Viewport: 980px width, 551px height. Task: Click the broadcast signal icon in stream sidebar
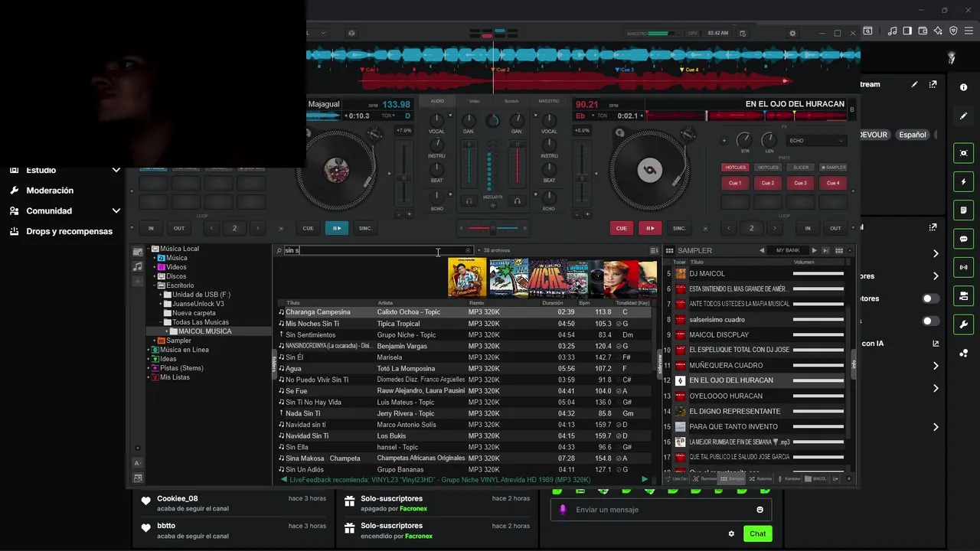click(963, 267)
